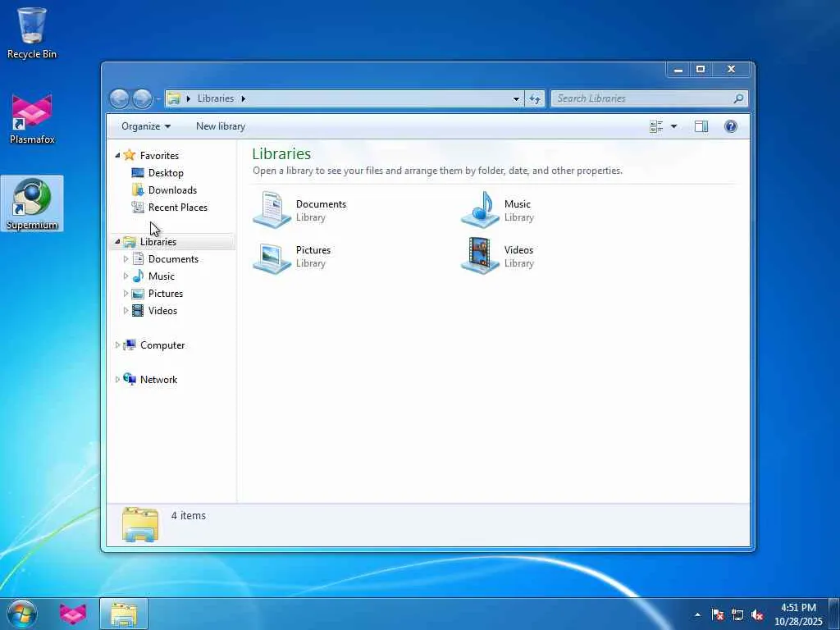Select Libraries label in navigation tree
Screen dimensions: 840x630
[x=158, y=242]
